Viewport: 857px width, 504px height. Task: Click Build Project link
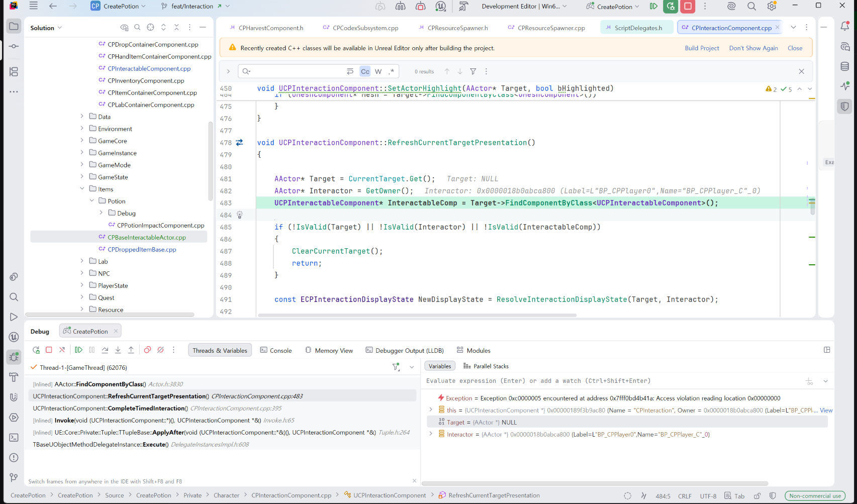tap(702, 48)
